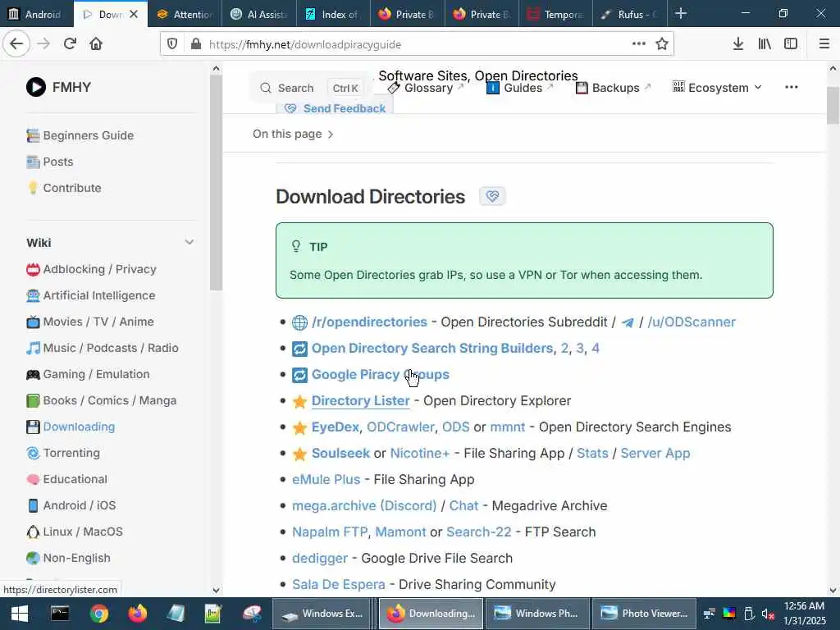840x630 pixels.
Task: Open Windows Start menu
Action: point(20,614)
